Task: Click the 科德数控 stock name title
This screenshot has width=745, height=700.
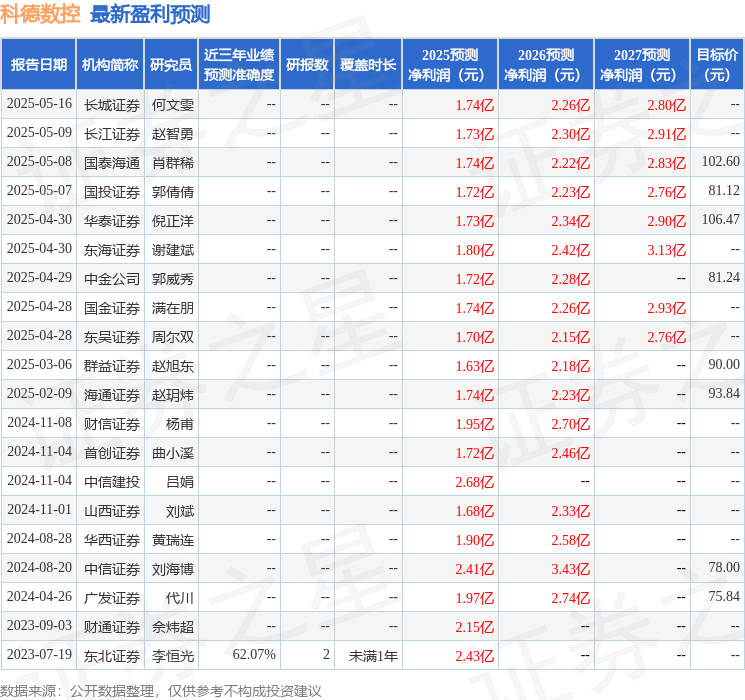Action: click(41, 14)
